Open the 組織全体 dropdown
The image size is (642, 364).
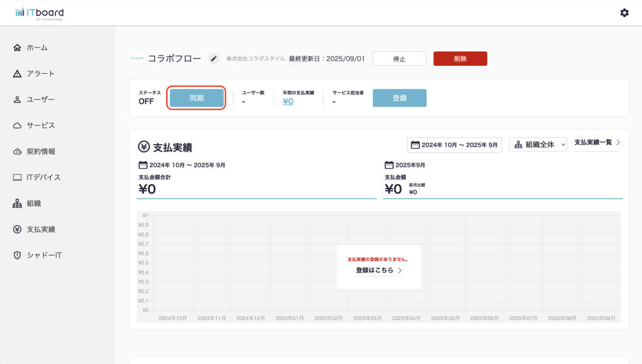[538, 145]
